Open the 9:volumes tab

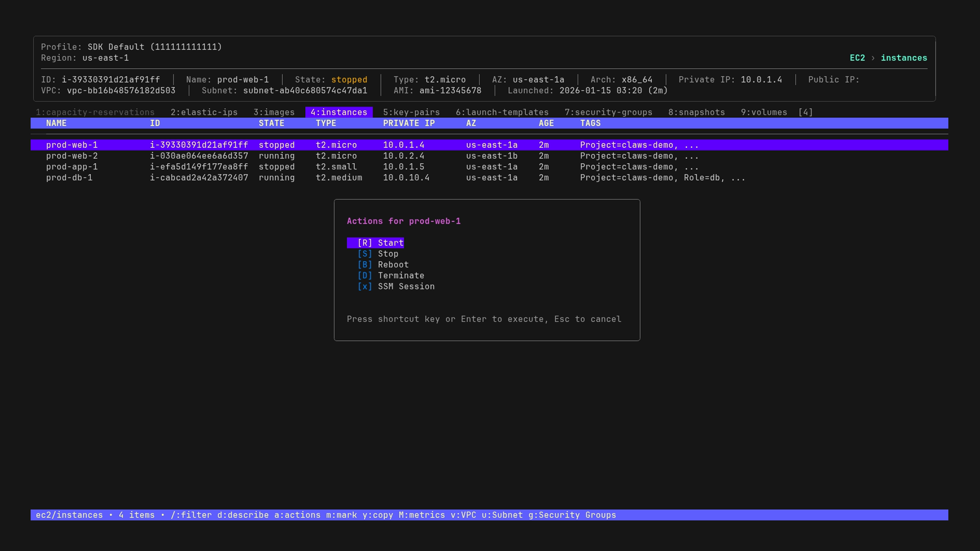pos(764,112)
